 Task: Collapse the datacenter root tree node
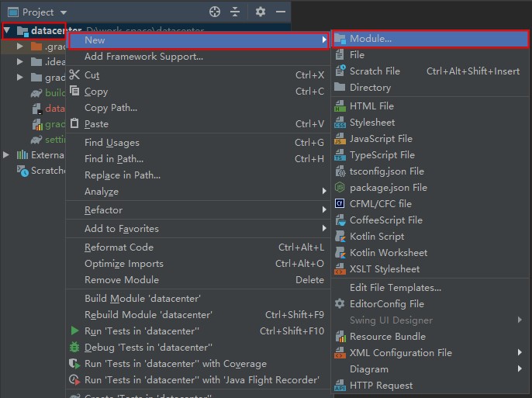[8, 31]
